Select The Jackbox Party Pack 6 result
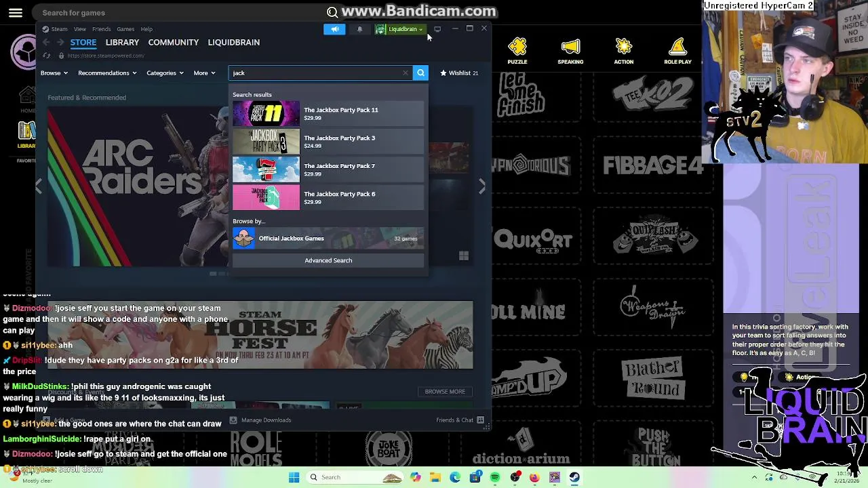 pos(328,197)
